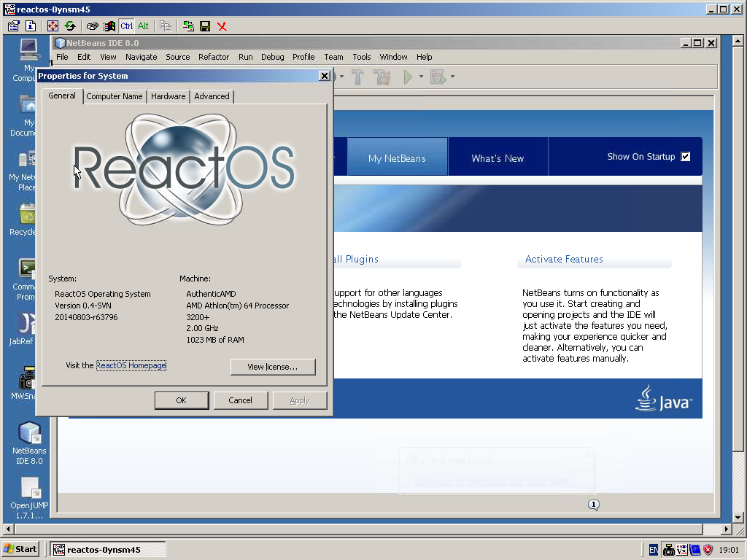
Task: Open NetBeans Team menu
Action: tap(333, 57)
